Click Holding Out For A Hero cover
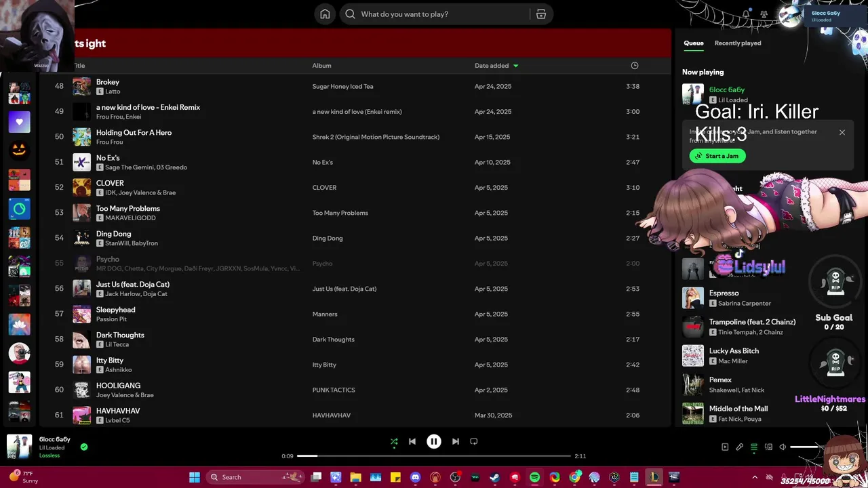This screenshot has width=868, height=488. pyautogui.click(x=81, y=137)
